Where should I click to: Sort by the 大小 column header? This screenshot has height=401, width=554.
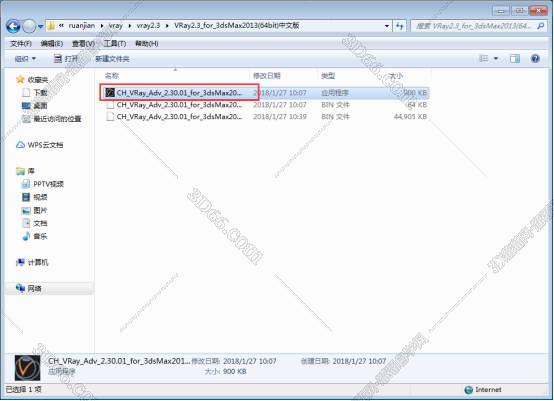pos(396,76)
